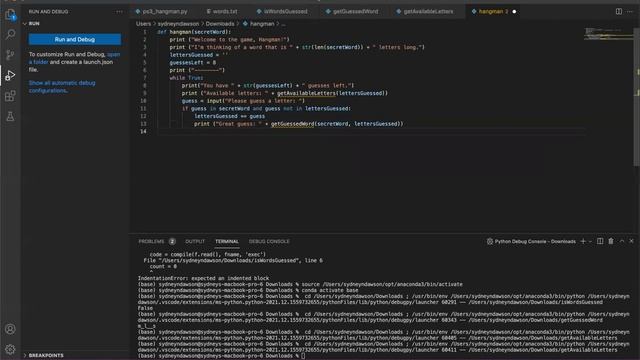Screen dimensions: 640x360
Task: Open the Explorer view in activity bar
Action: click(x=10, y=15)
